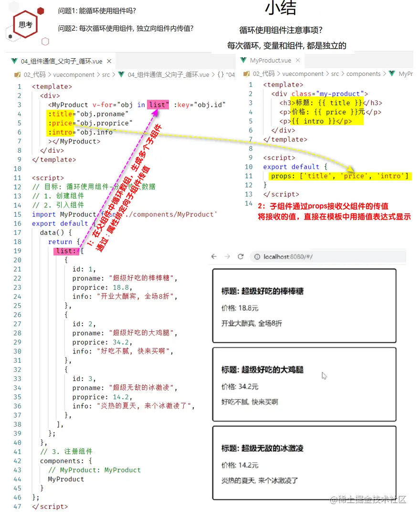This screenshot has width=420, height=518.
Task: Click the '{{ intro }}' interpolation text
Action: pos(314,121)
